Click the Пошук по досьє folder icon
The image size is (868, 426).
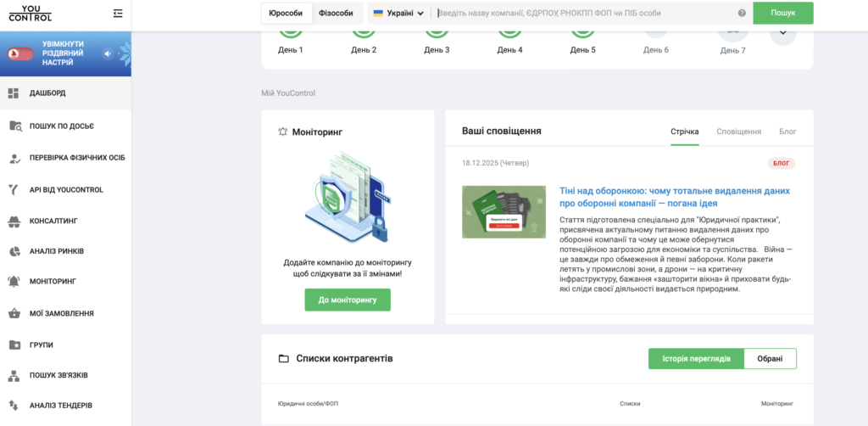(14, 126)
